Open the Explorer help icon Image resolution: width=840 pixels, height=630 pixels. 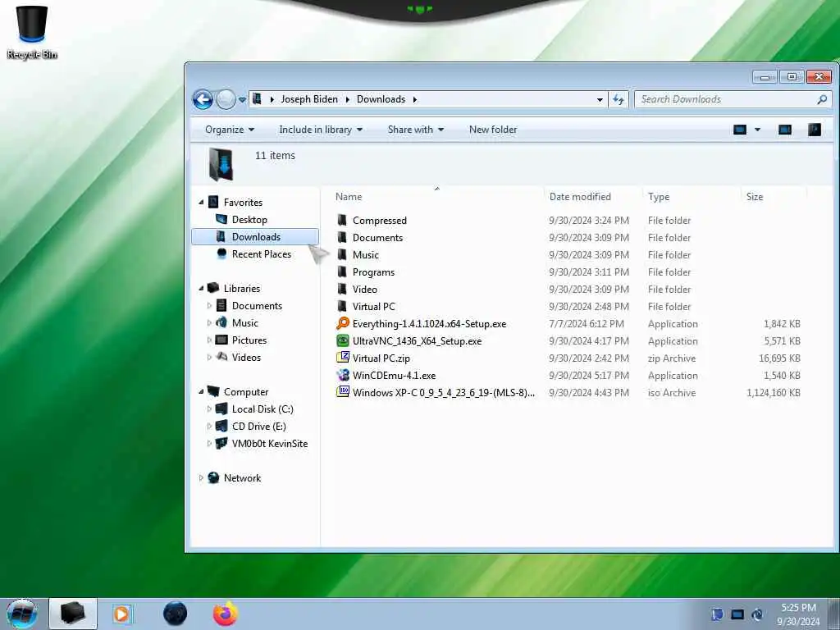815,130
